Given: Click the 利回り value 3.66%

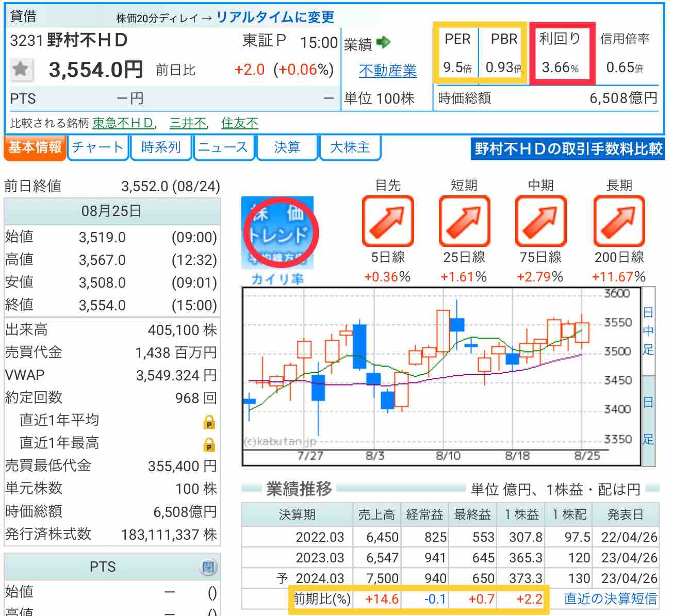Looking at the screenshot, I should click(560, 68).
